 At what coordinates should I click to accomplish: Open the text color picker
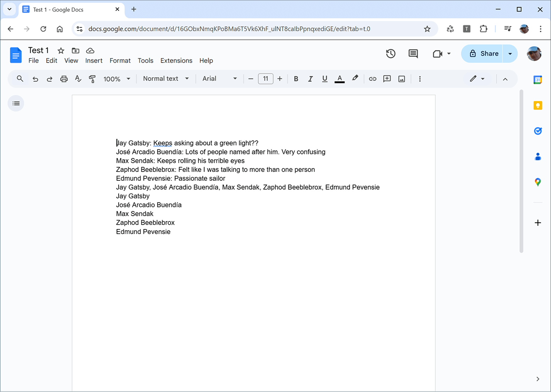tap(340, 79)
